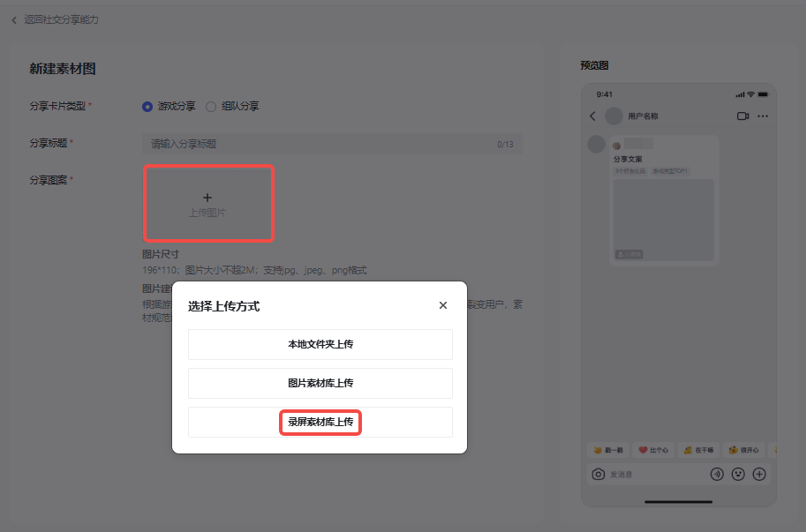Viewport: 806px width, 532px height.
Task: Click the plus icon in message bar
Action: pos(758,474)
